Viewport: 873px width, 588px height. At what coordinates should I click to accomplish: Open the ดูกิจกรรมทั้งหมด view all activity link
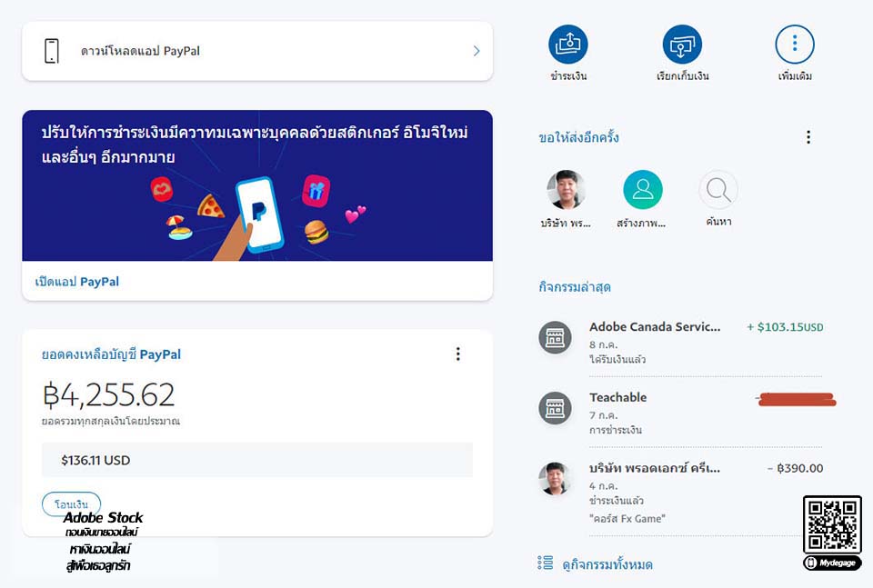pyautogui.click(x=607, y=564)
